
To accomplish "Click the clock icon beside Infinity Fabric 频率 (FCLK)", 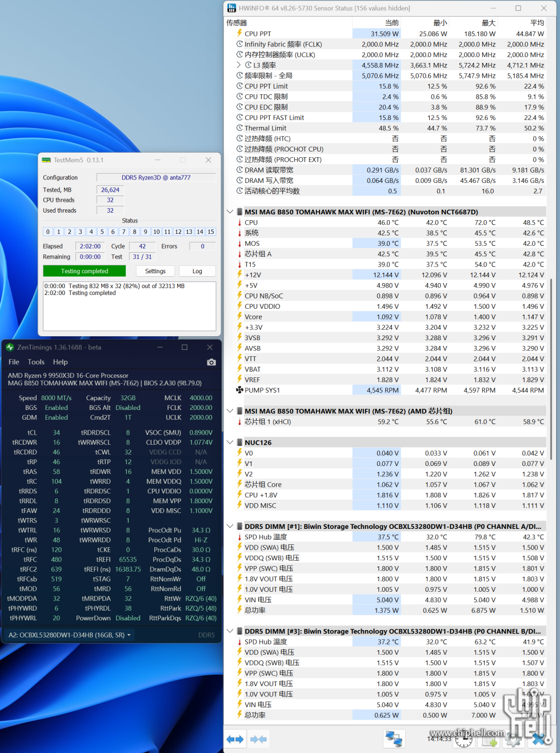I will click(239, 44).
